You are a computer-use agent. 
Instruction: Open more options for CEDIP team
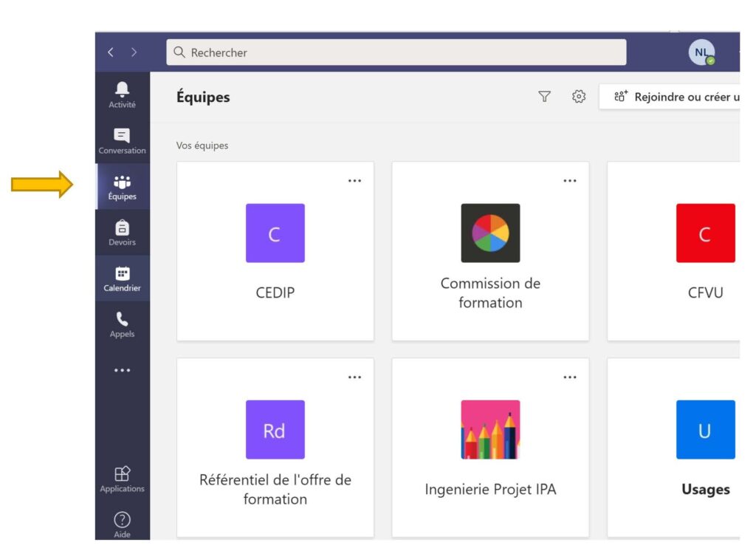355,181
